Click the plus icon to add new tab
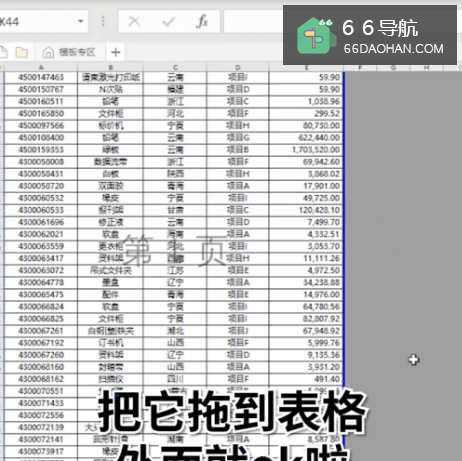This screenshot has height=461, width=462. pos(116,52)
